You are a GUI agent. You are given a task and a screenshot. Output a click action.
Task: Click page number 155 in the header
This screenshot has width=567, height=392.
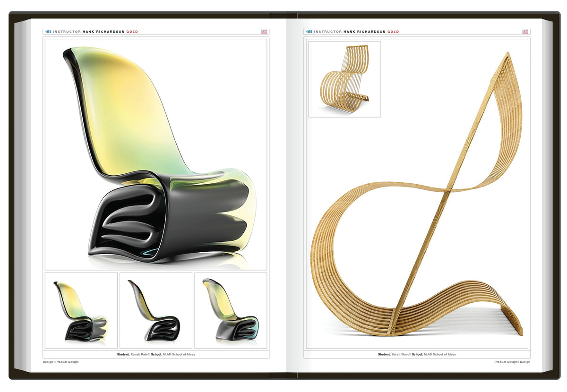click(x=309, y=32)
